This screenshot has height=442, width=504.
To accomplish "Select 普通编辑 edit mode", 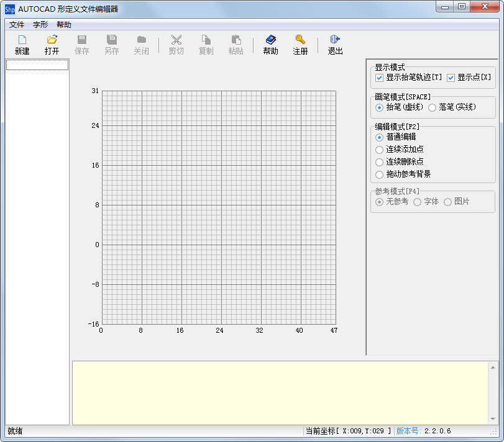I will (x=379, y=137).
